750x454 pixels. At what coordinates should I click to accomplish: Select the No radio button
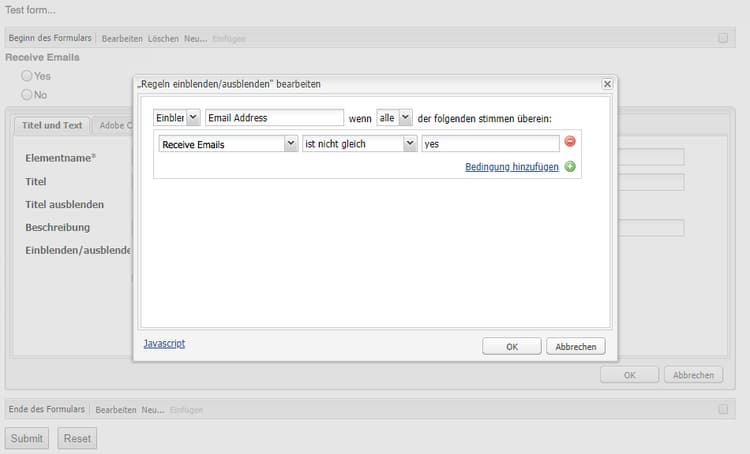27,94
